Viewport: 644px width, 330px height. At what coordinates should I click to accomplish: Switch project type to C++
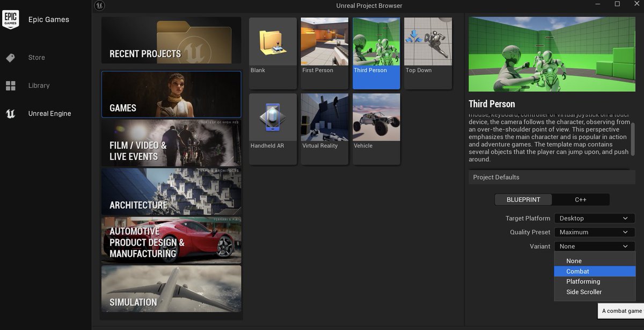(581, 199)
